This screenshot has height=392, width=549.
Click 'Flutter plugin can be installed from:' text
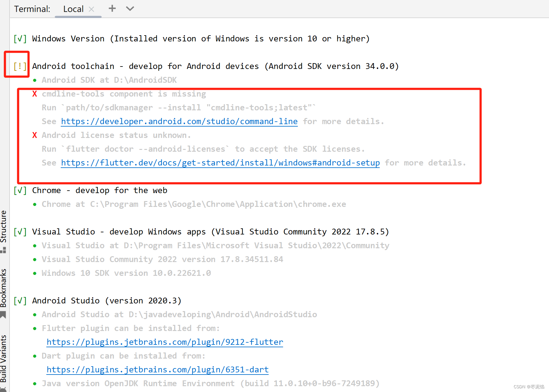pos(131,328)
